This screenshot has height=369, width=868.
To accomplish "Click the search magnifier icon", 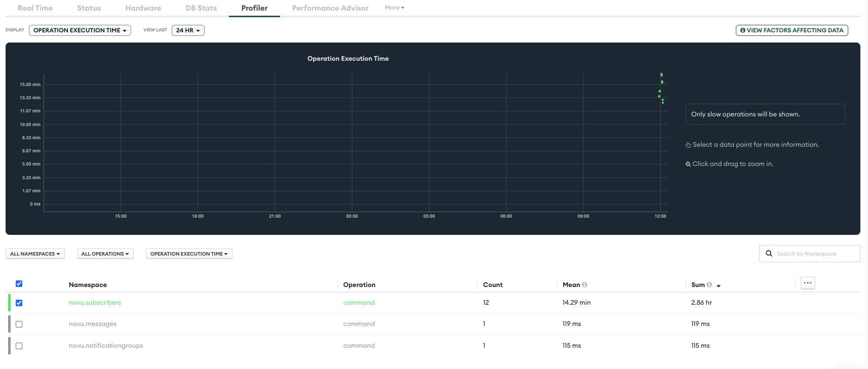I will click(x=769, y=254).
